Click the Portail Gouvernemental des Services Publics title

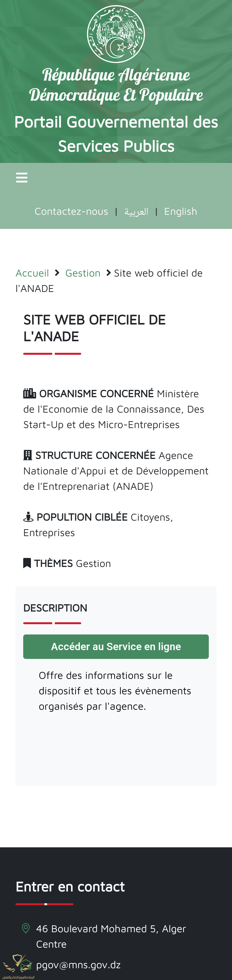click(116, 134)
